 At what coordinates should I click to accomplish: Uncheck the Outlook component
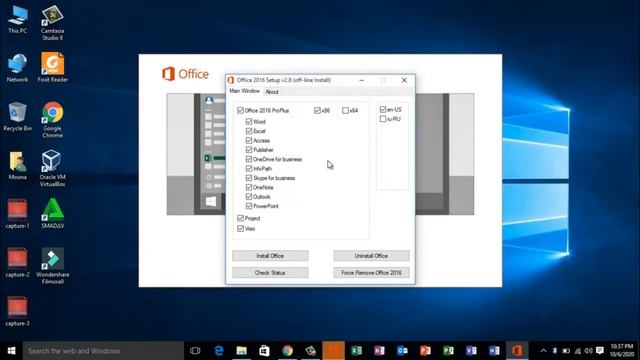[249, 197]
